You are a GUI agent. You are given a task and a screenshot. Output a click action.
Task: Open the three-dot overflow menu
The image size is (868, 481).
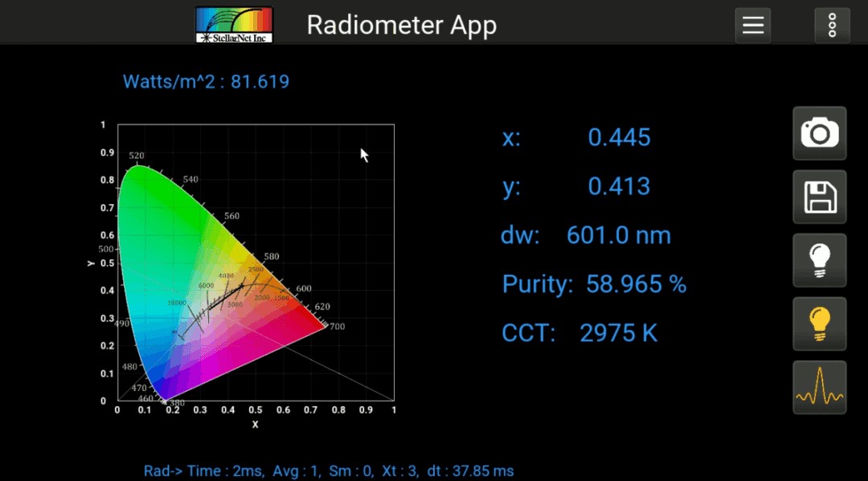pyautogui.click(x=832, y=25)
